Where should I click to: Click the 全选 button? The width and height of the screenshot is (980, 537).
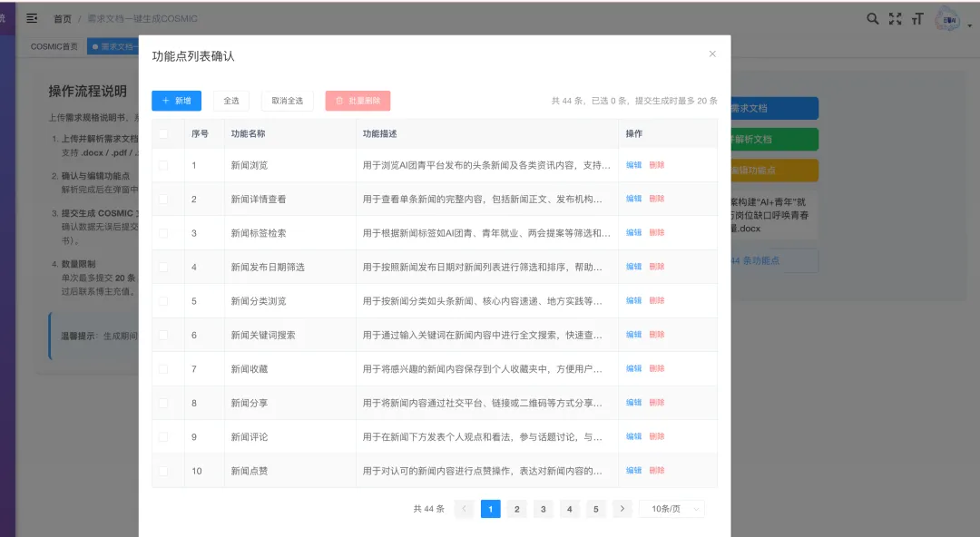point(231,101)
